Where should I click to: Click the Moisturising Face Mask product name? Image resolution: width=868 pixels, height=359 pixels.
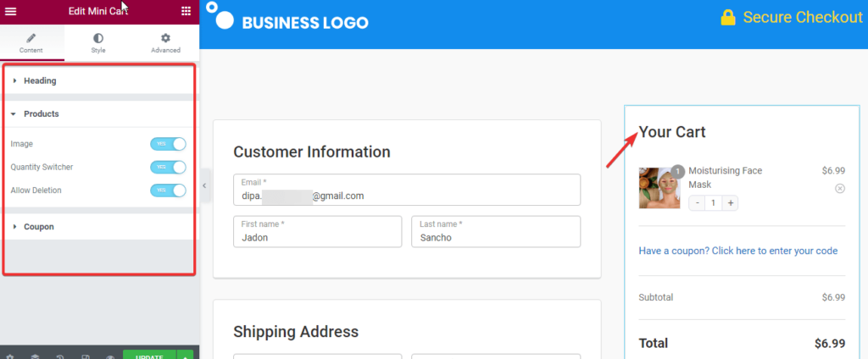(726, 178)
